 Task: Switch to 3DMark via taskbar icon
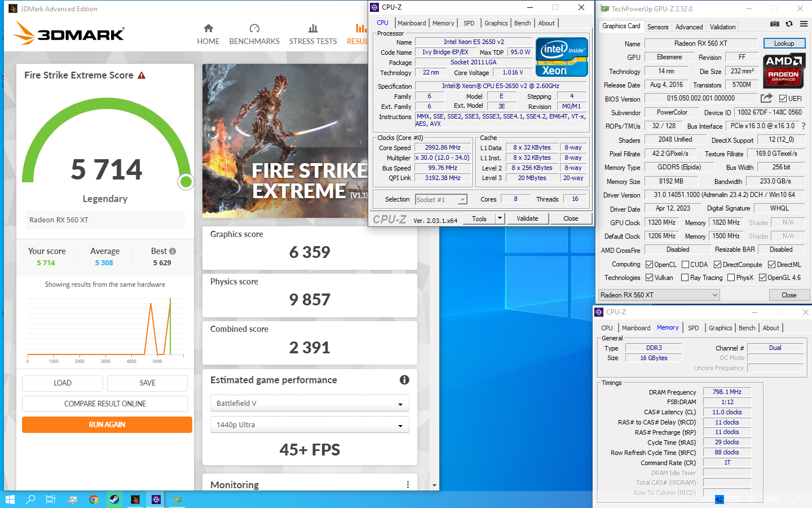pos(135,500)
